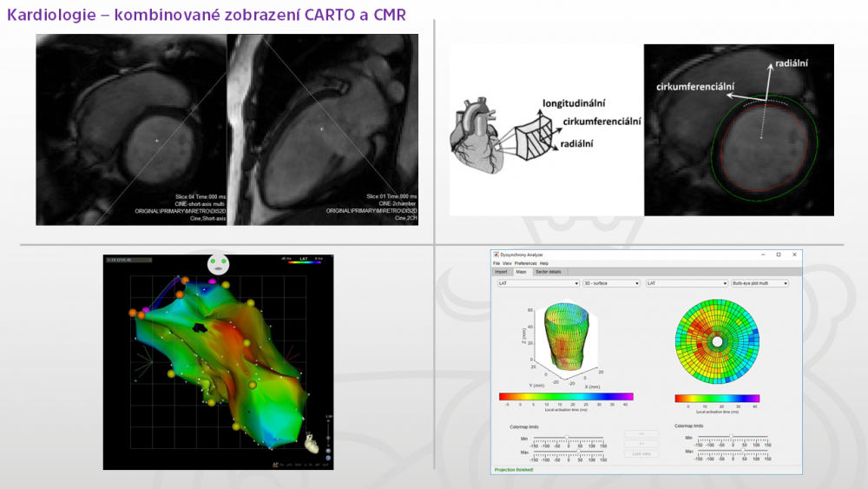Screen dimensions: 868x489
Task: Switch to the Import tab
Action: [x=501, y=272]
